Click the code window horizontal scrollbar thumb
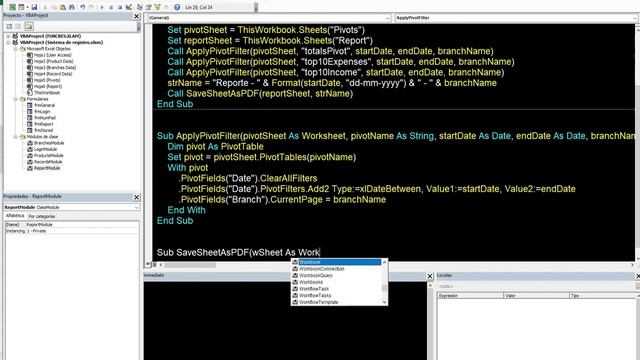The width and height of the screenshot is (640, 360). [190, 265]
